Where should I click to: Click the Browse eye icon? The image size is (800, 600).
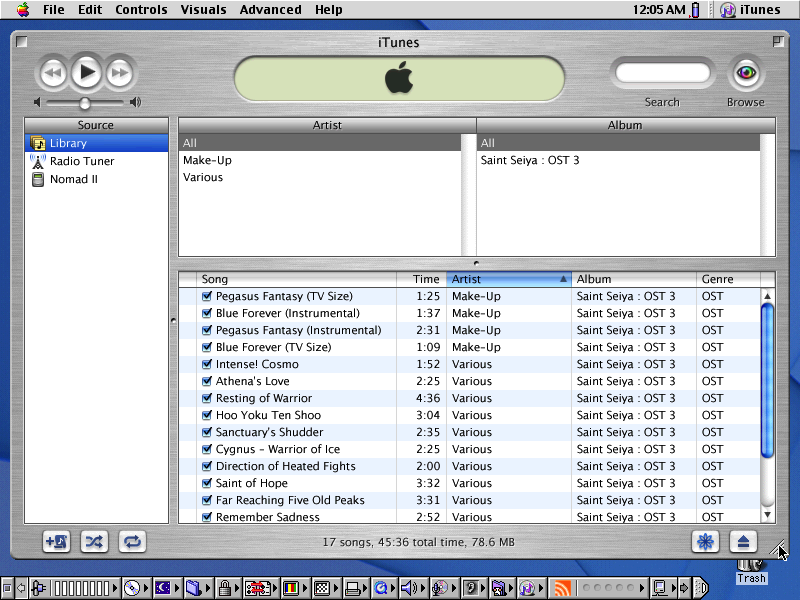pyautogui.click(x=746, y=73)
